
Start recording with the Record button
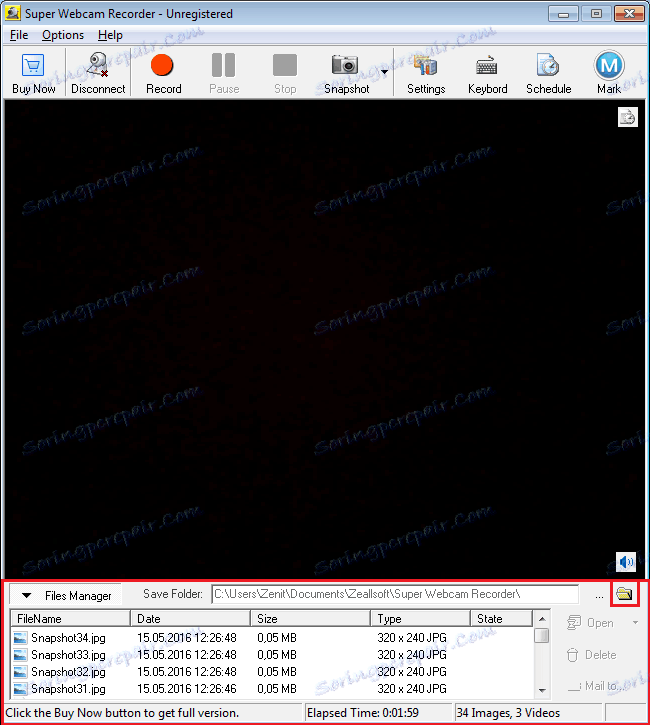coord(163,73)
